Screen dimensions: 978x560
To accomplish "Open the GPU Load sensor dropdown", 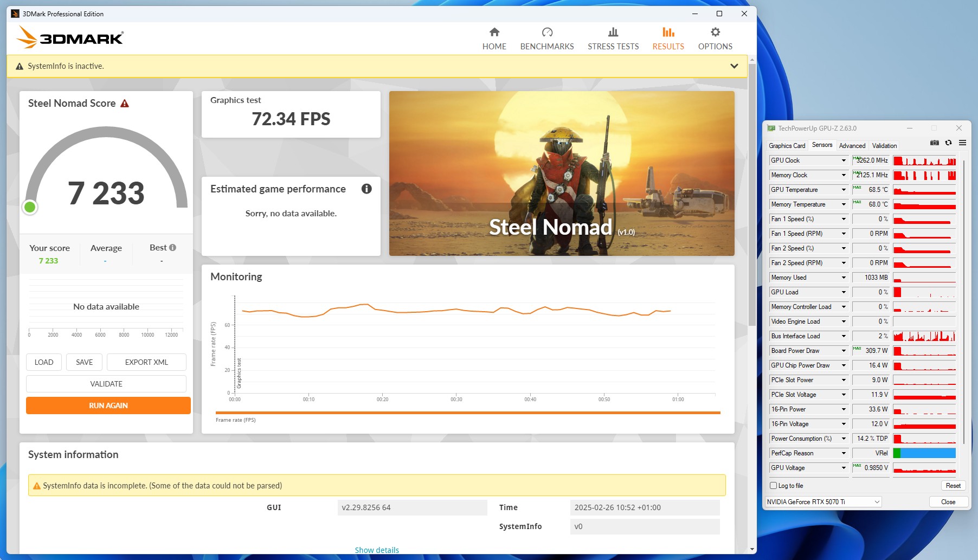I will click(x=844, y=292).
